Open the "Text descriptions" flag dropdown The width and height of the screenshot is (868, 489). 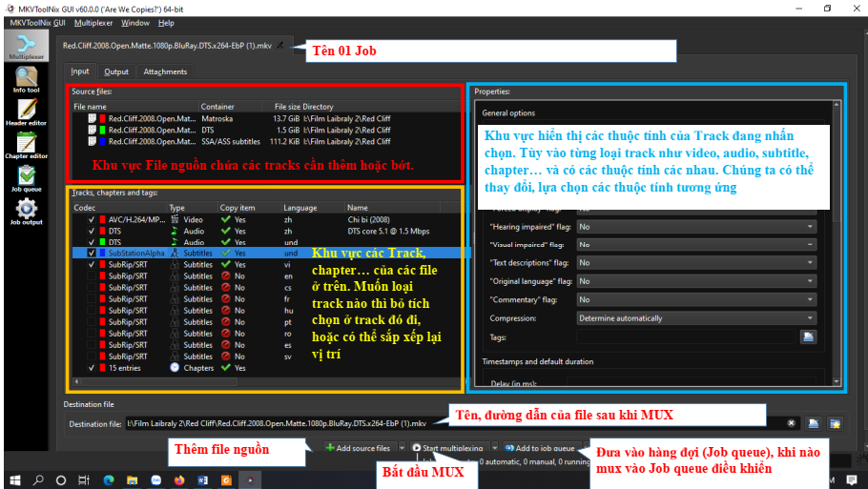696,263
